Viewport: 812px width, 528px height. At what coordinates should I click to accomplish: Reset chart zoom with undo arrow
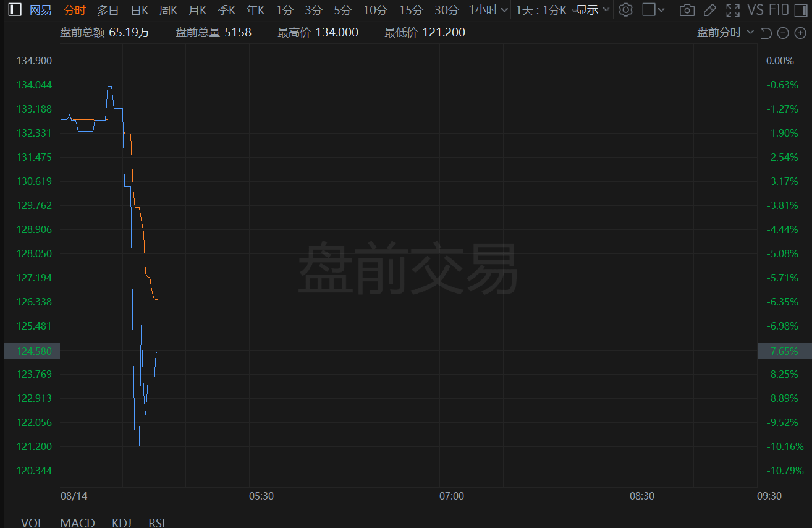click(x=766, y=33)
